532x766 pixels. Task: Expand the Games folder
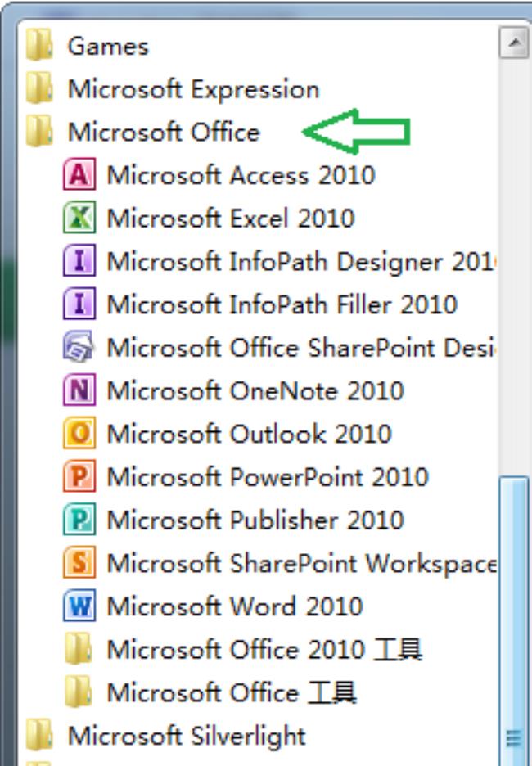point(108,46)
